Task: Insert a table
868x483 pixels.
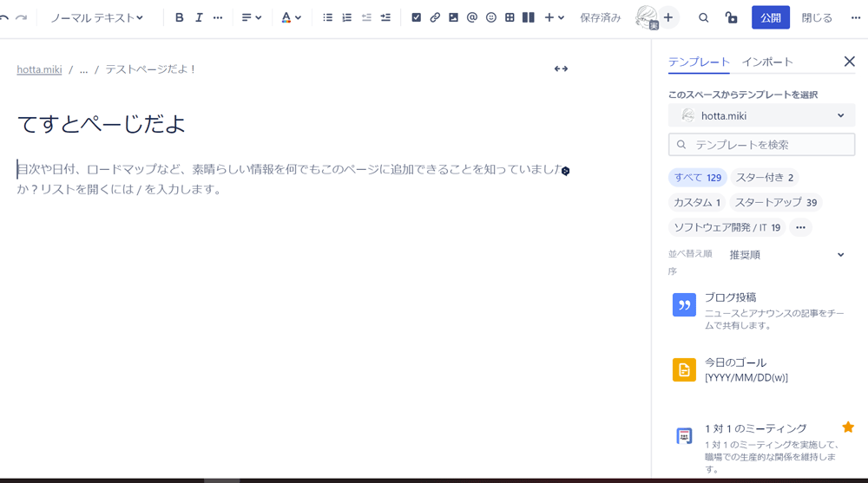Action: (510, 17)
